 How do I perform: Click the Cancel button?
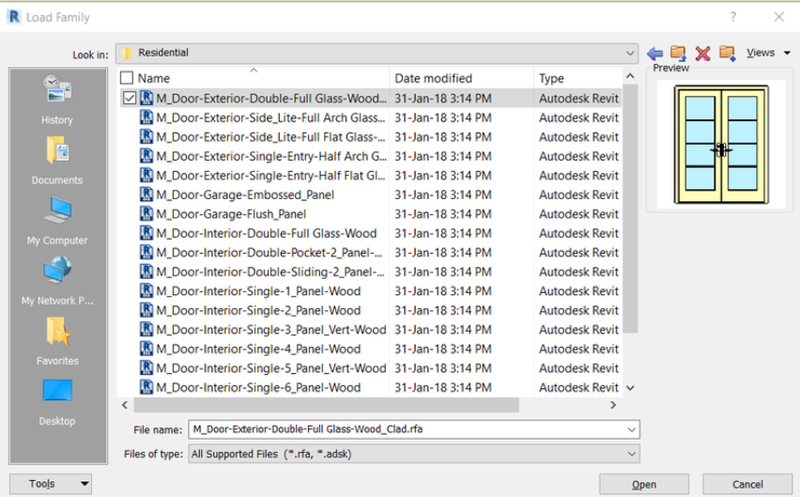point(747,484)
